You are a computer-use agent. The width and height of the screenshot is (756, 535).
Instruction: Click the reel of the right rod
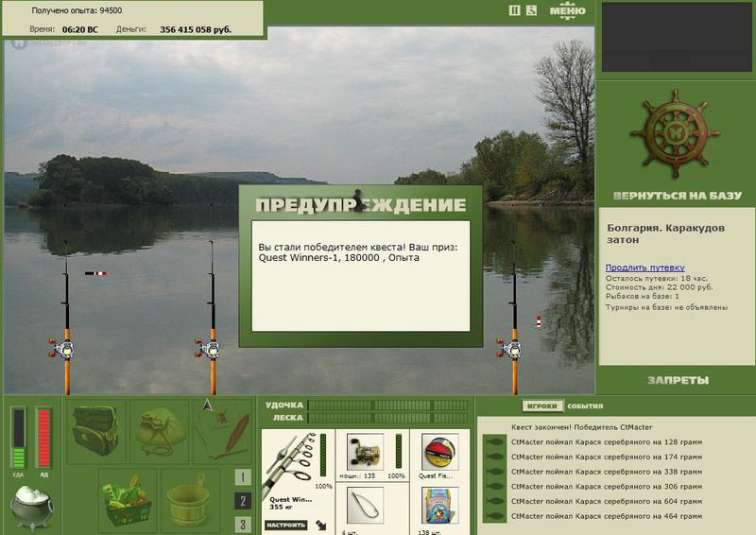click(509, 348)
